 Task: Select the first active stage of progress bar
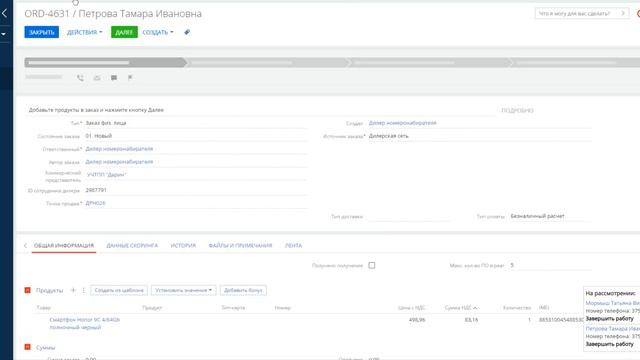pyautogui.click(x=105, y=62)
